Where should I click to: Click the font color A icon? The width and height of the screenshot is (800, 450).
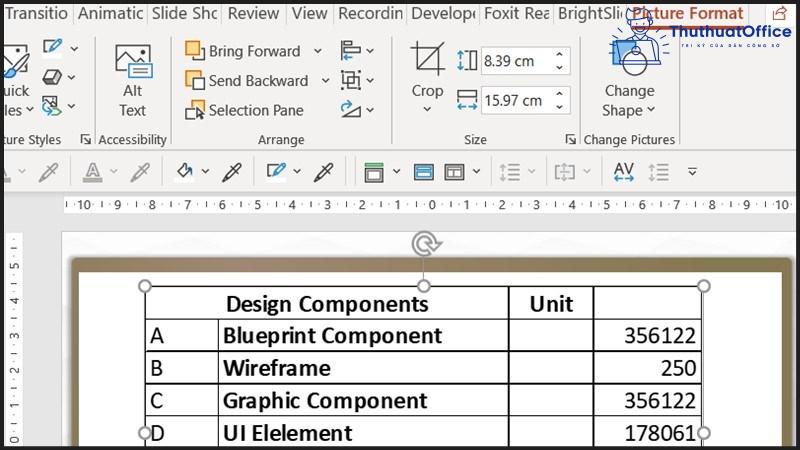click(x=92, y=172)
